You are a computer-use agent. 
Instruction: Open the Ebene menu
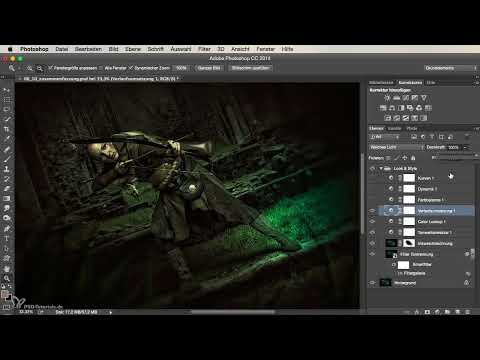(133, 49)
